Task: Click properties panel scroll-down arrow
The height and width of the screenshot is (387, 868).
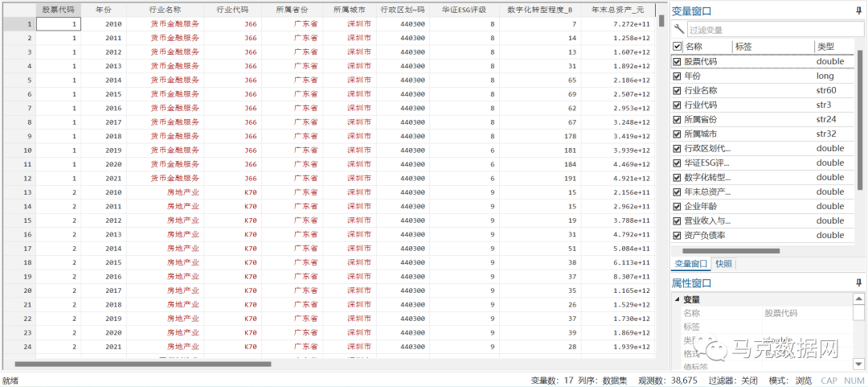Action: [x=858, y=364]
